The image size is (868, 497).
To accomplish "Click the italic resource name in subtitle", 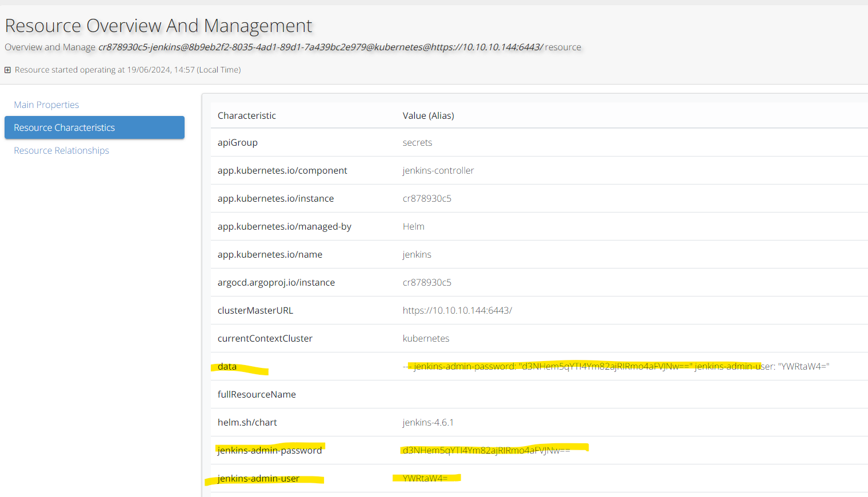I will point(320,47).
